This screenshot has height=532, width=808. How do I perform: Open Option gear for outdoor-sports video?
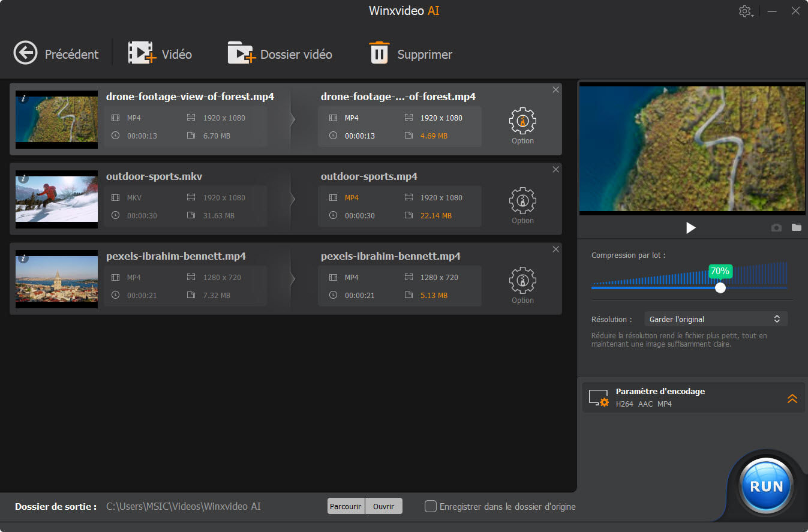522,201
